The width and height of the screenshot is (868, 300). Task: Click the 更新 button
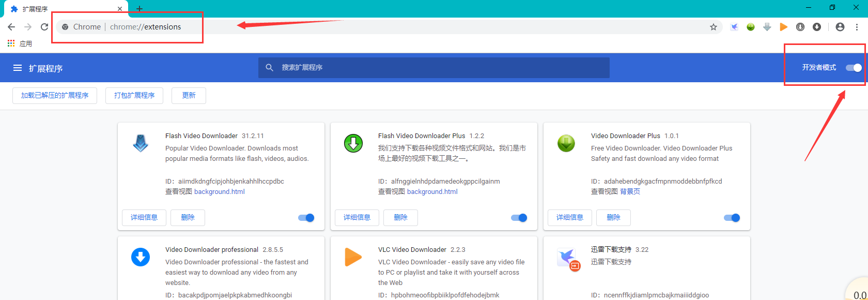(x=189, y=96)
